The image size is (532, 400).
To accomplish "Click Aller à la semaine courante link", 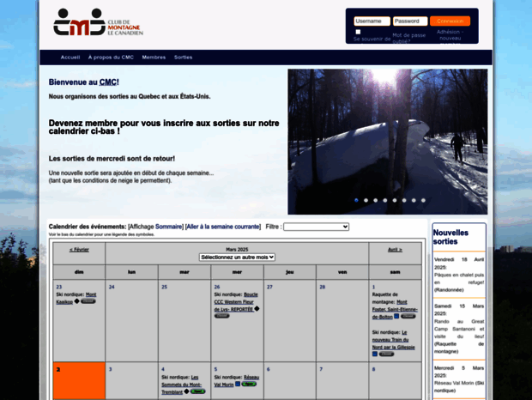I will [x=223, y=227].
